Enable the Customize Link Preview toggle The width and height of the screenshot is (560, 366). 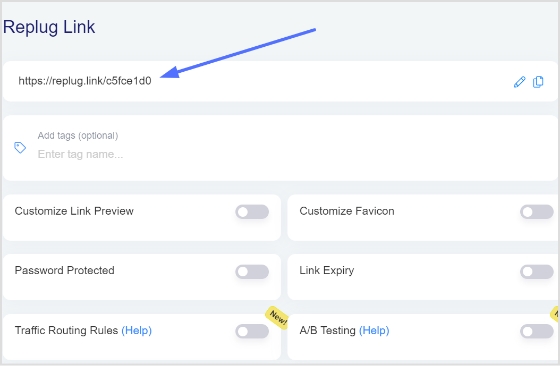(252, 212)
